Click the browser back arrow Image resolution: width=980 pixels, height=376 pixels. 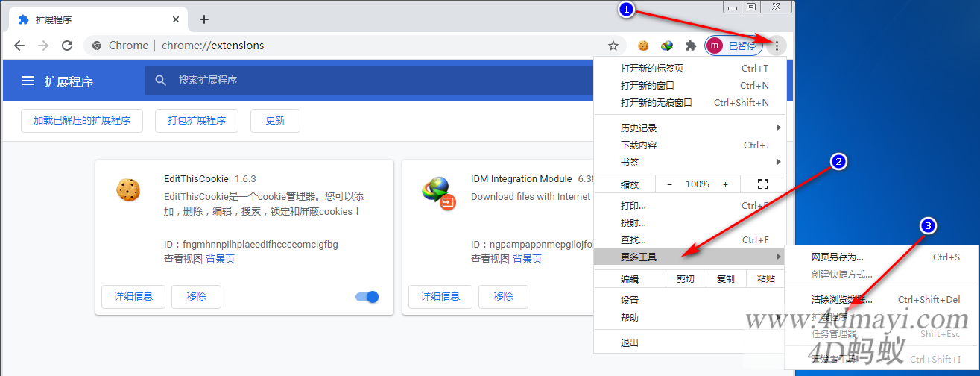[19, 46]
